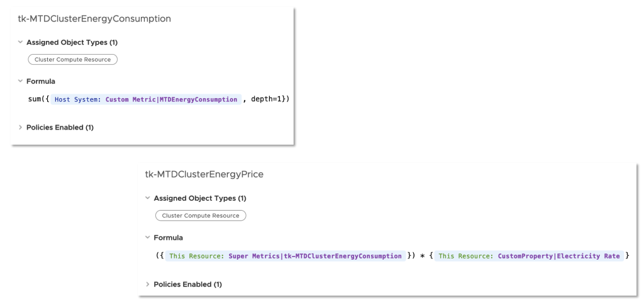644x305 pixels.
Task: Select Super Metrics tk-MTDClusterEnergyConsumption formula token
Action: pyautogui.click(x=286, y=256)
